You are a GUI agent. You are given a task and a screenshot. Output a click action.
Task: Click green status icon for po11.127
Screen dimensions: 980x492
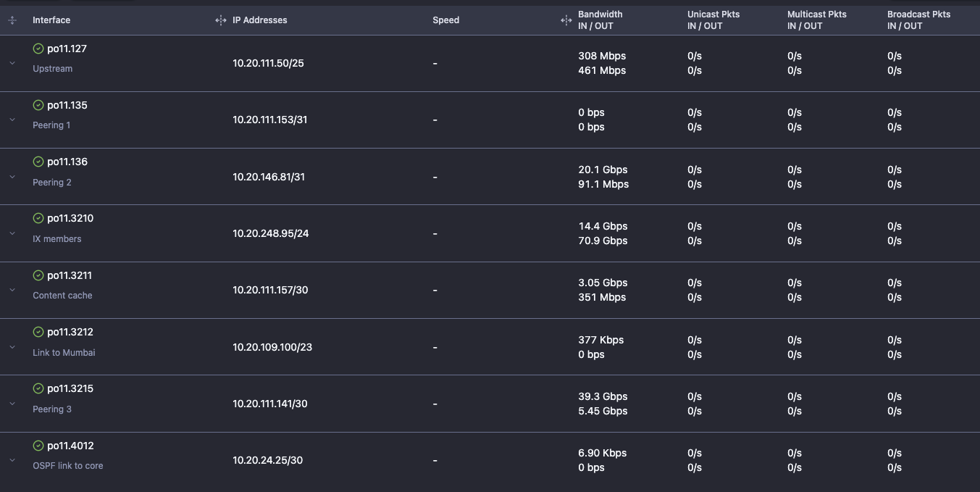point(38,49)
